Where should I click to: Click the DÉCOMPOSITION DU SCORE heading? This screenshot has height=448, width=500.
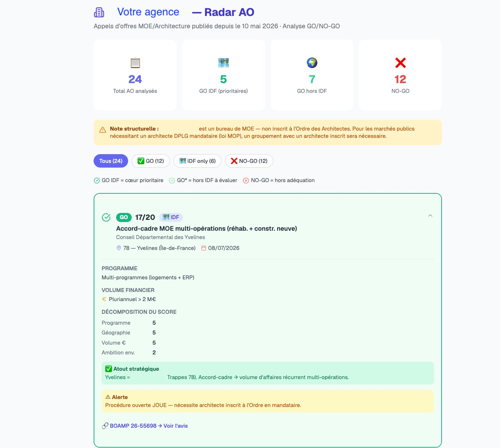[x=139, y=312]
